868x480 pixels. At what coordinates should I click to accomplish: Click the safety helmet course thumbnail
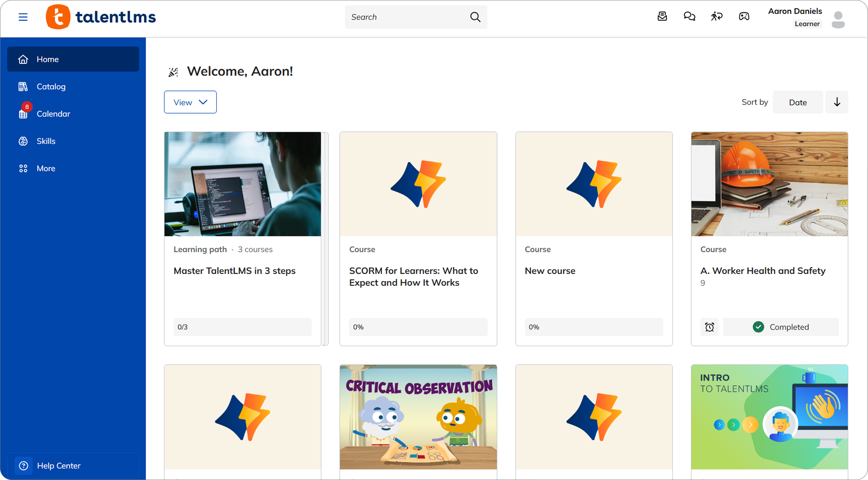769,184
